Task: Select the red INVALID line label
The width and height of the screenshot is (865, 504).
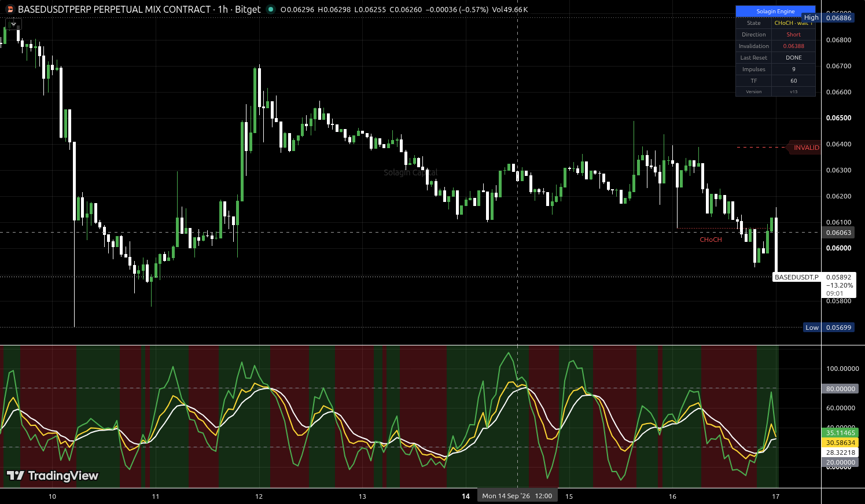Action: [805, 148]
